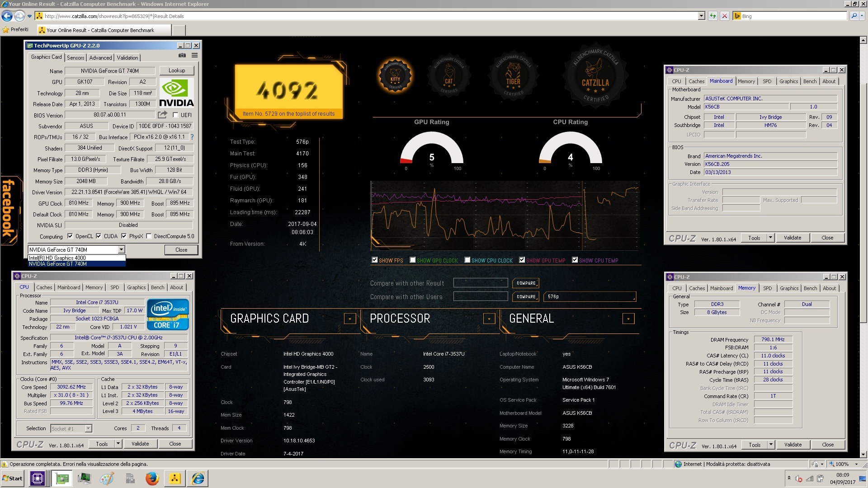This screenshot has height=488, width=868.
Task: Click the Preferiti favorites star
Action: click(6, 30)
